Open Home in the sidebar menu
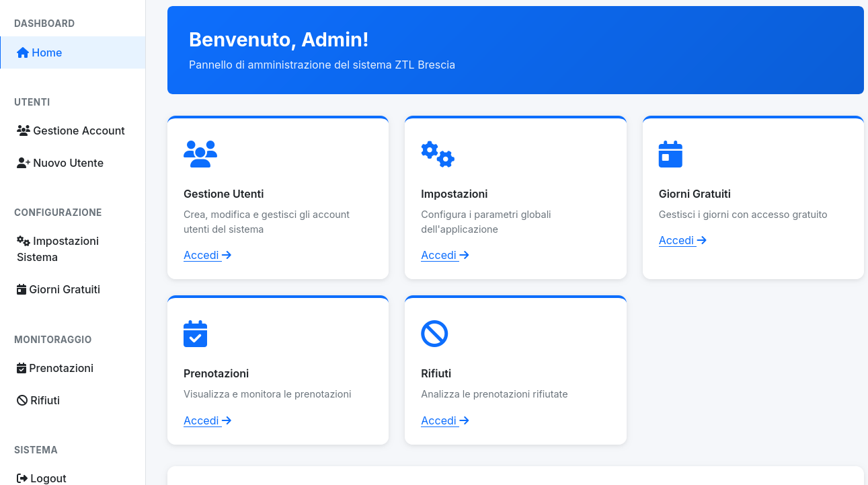This screenshot has width=868, height=485. pos(73,52)
